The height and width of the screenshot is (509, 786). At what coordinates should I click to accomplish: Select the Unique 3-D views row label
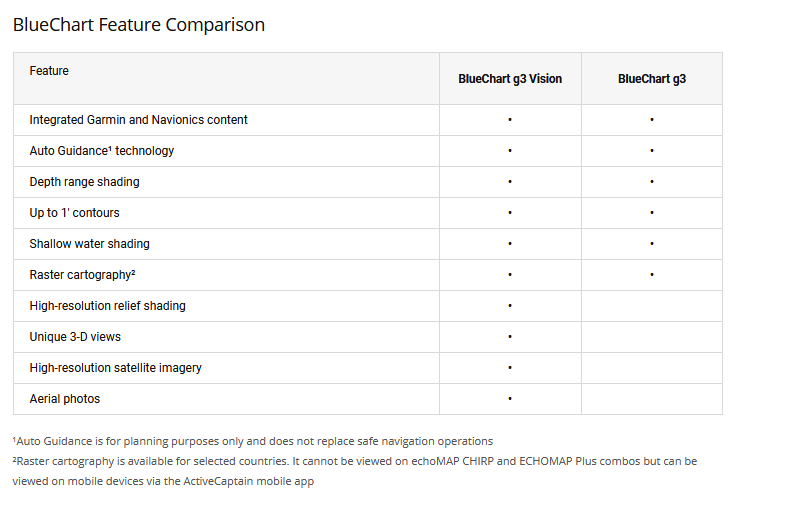(75, 337)
